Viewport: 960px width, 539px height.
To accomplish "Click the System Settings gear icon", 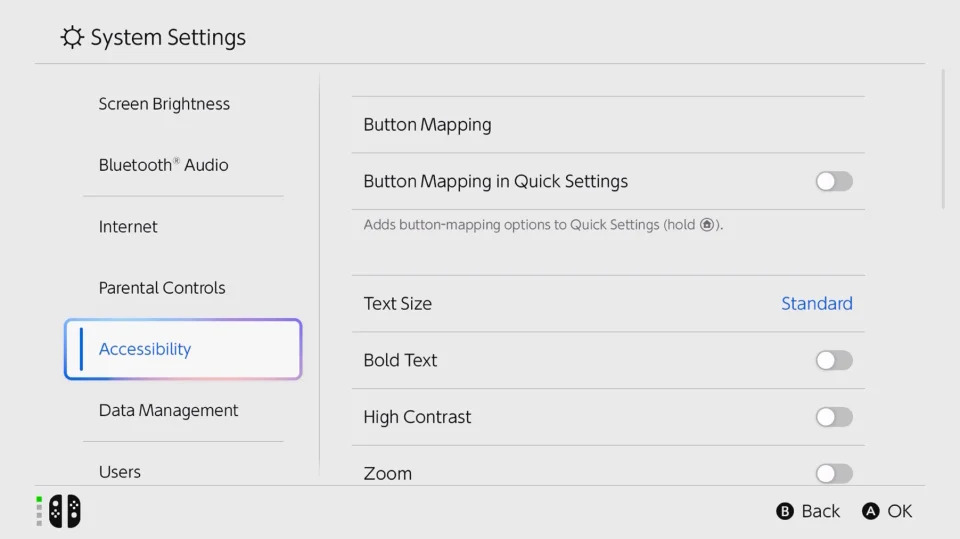I will [x=72, y=38].
